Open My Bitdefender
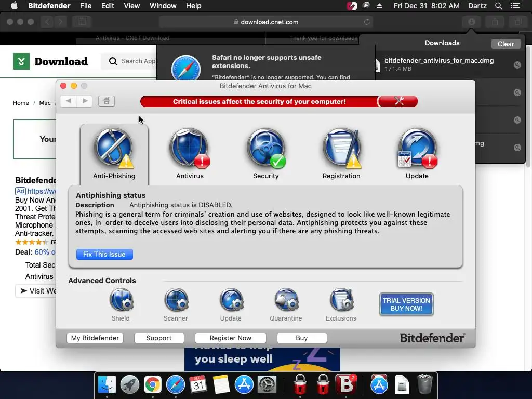The image size is (532, 399). (x=95, y=338)
